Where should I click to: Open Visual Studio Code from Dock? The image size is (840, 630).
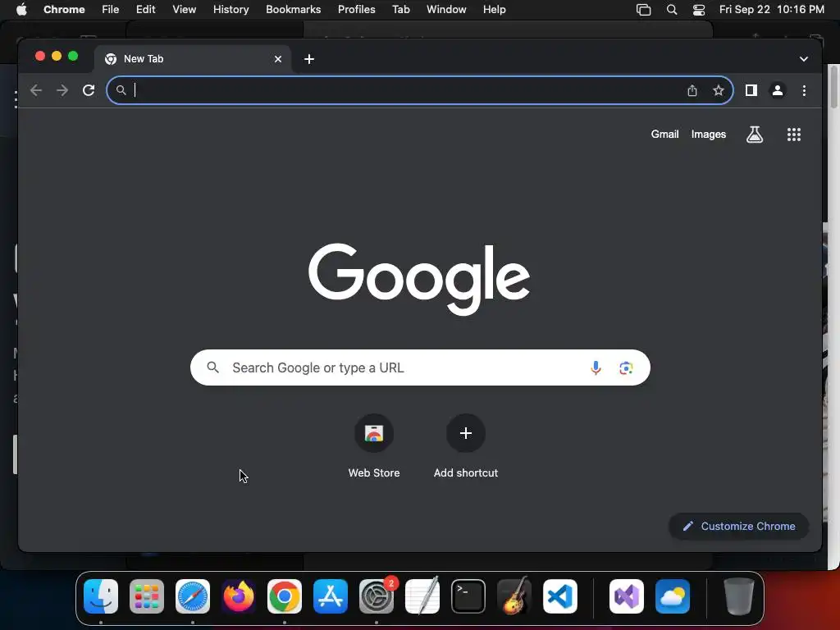[560, 596]
